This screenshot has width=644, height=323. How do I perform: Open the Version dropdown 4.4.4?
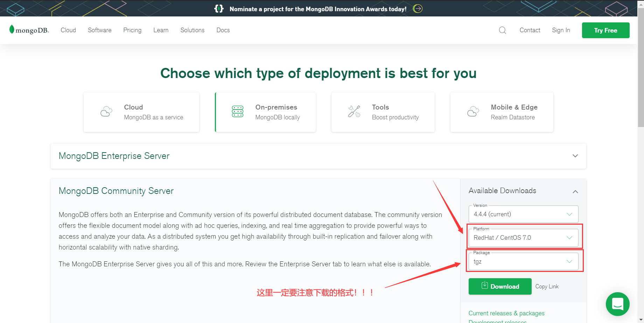pos(523,214)
